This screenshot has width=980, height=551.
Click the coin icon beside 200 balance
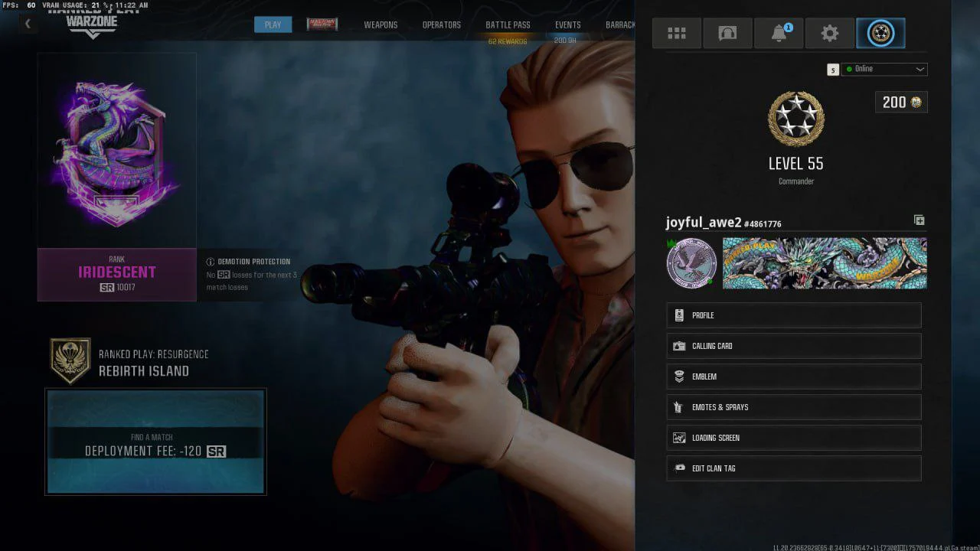click(916, 103)
